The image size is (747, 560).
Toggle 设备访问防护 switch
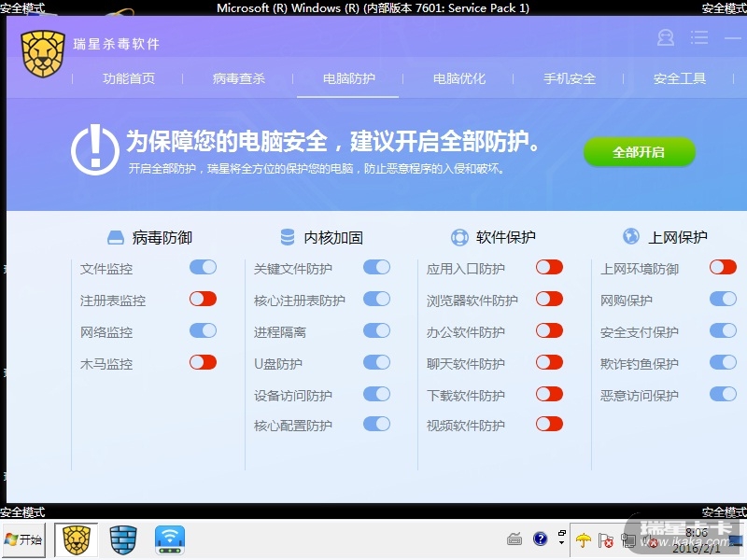click(376, 394)
